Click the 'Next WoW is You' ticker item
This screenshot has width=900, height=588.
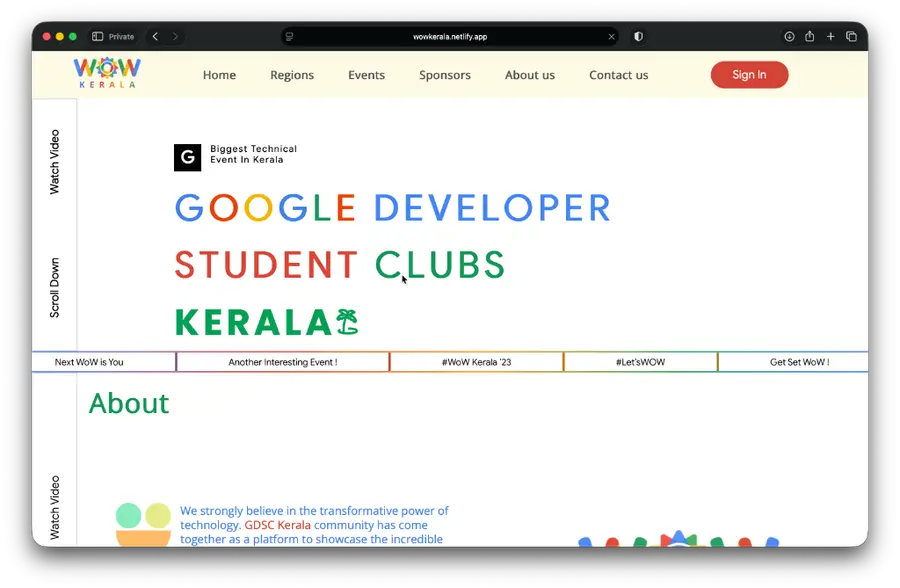tap(89, 362)
